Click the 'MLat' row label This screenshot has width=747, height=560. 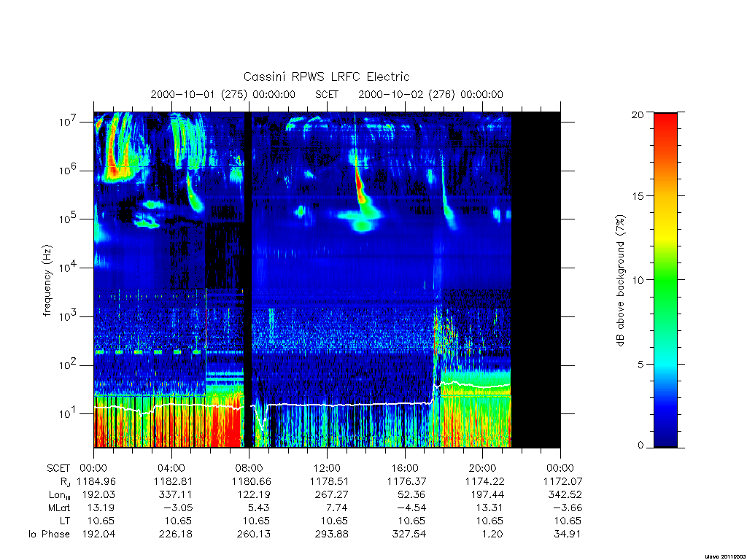pos(59,507)
